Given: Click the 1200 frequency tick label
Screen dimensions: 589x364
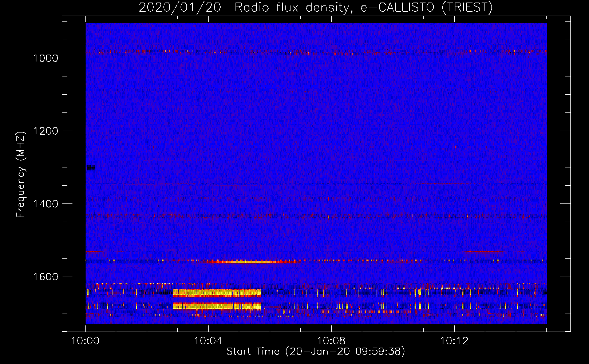Looking at the screenshot, I should point(46,131).
